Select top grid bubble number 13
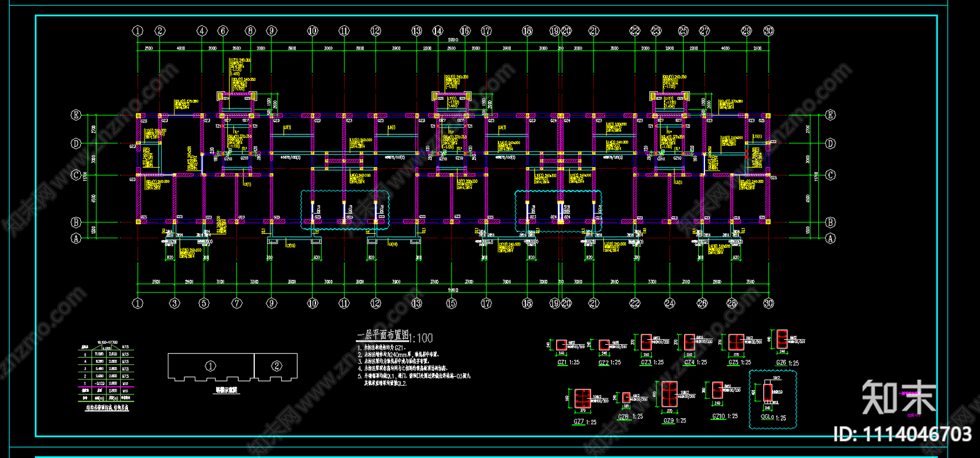The width and height of the screenshot is (980, 458). coord(417,31)
